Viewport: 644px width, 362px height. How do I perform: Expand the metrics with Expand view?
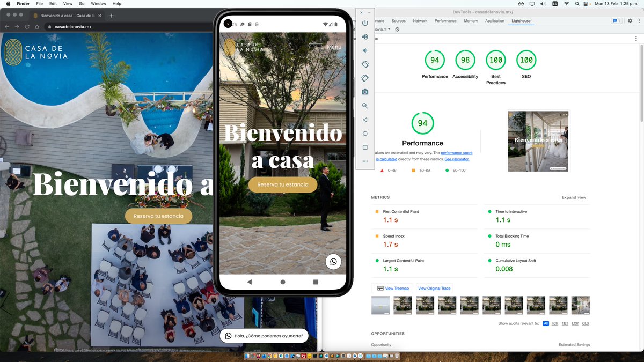[x=574, y=197]
